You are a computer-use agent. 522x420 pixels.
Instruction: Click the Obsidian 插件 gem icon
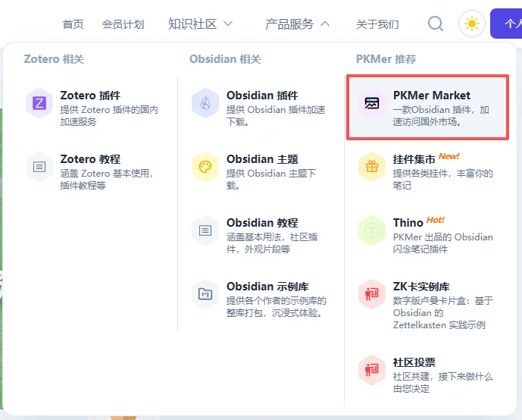(205, 103)
